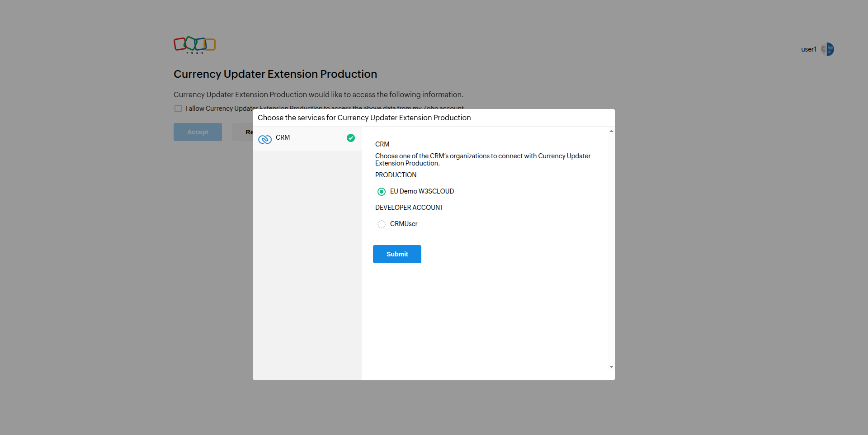Click the partially hidden Reject button
Image resolution: width=868 pixels, height=435 pixels.
click(243, 132)
